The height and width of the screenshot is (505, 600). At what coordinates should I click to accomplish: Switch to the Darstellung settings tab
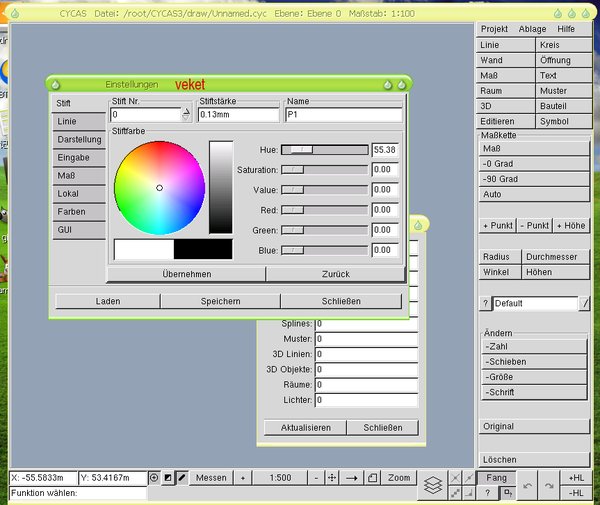(x=79, y=139)
